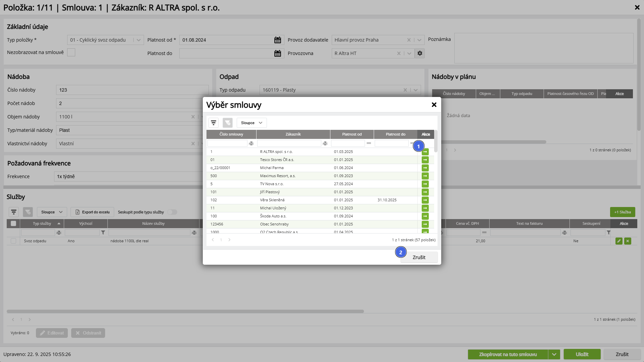The image size is (644, 362).
Task: Cancel the contract selection with Zrušit
Action: pos(419,257)
